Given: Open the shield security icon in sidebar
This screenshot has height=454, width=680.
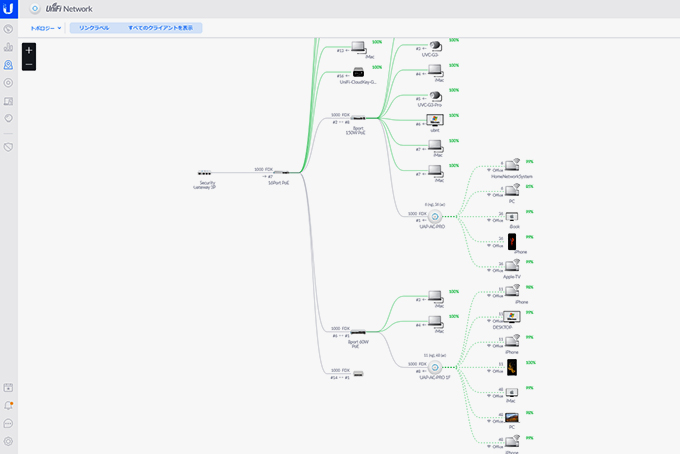Looking at the screenshot, I should point(8,147).
